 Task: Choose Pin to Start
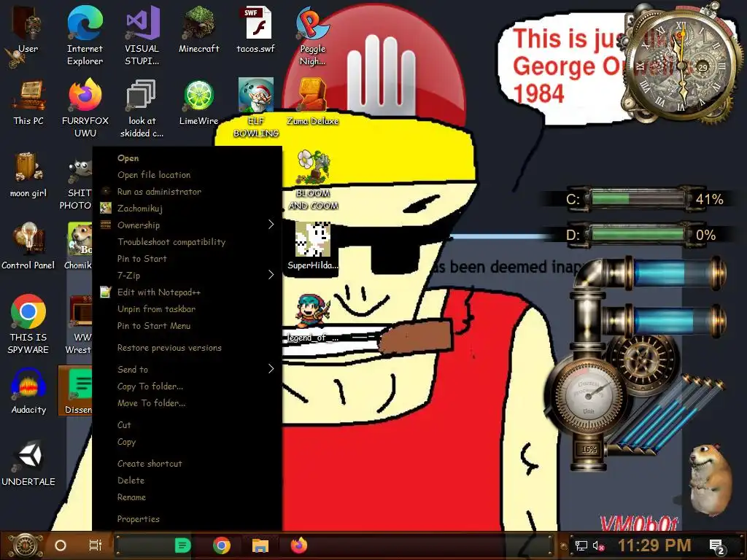(187, 259)
